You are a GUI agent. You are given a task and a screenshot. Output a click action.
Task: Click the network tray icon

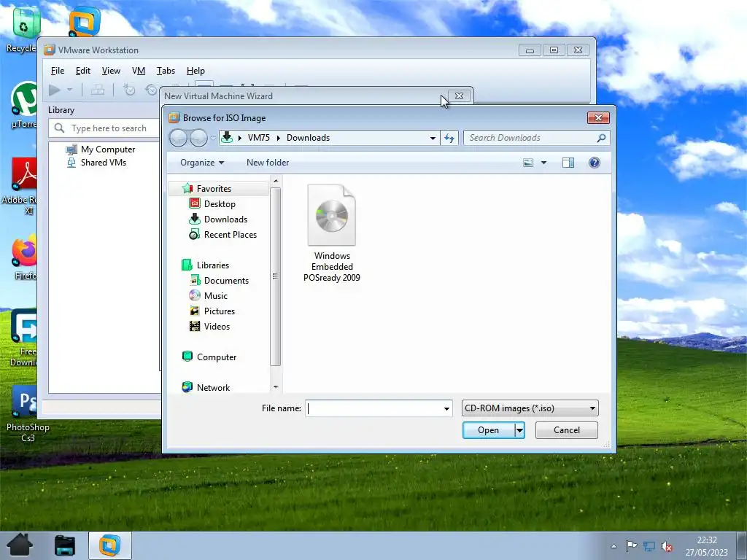click(649, 546)
